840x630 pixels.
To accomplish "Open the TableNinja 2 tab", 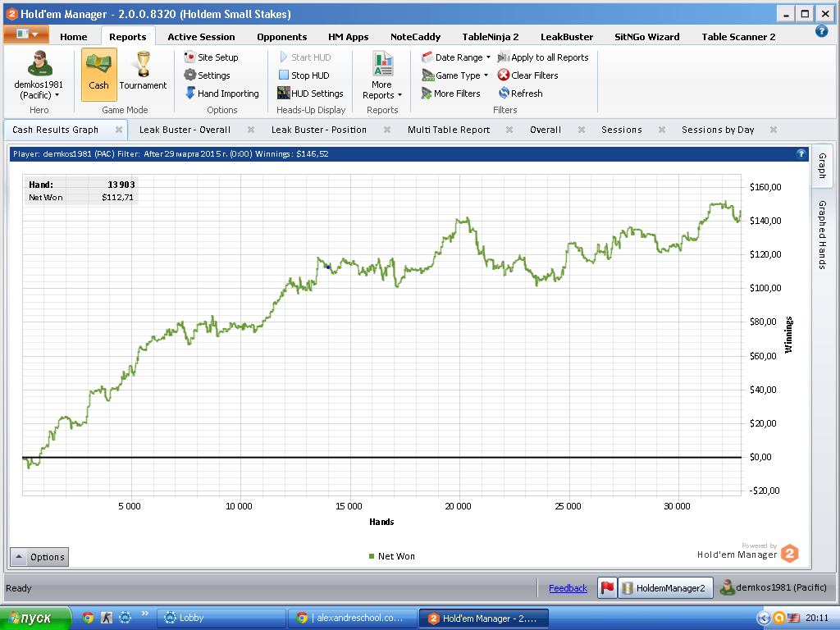I will point(491,37).
